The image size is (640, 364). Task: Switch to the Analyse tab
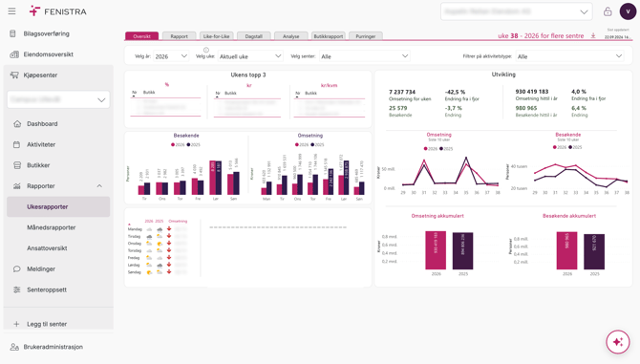tap(291, 36)
